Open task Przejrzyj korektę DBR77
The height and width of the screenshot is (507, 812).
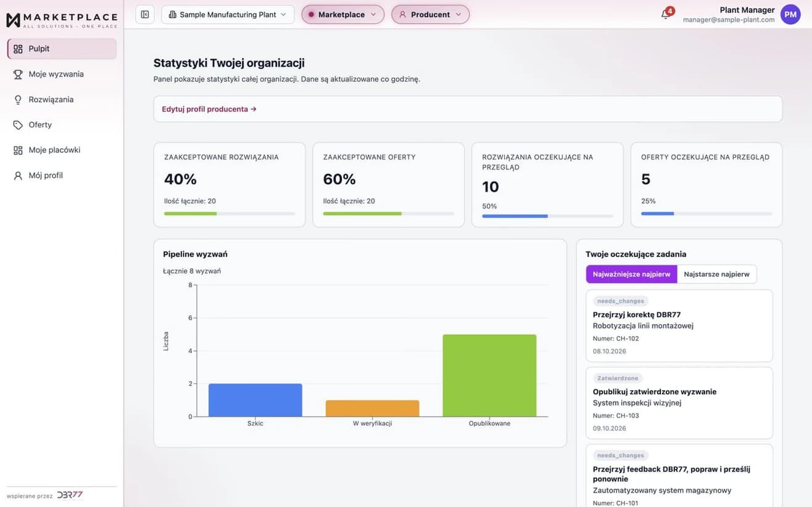click(679, 326)
